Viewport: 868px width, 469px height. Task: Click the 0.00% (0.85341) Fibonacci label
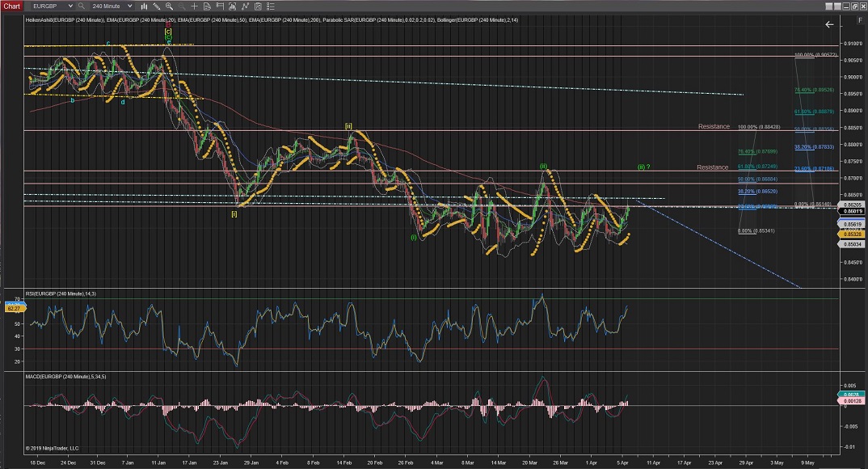pyautogui.click(x=756, y=231)
